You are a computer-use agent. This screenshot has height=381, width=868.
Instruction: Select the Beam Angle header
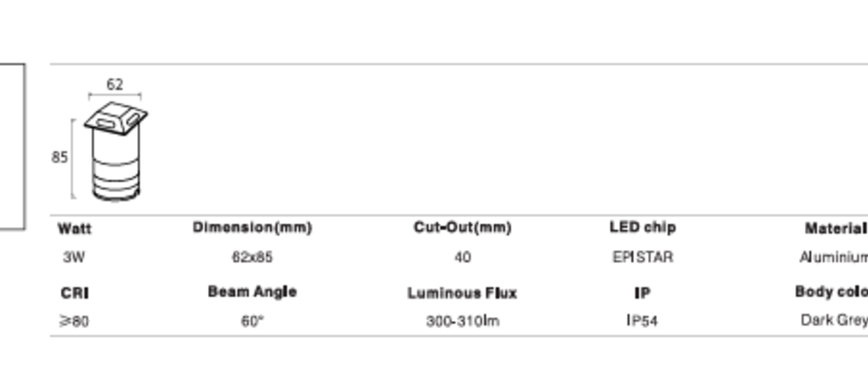pos(252,292)
